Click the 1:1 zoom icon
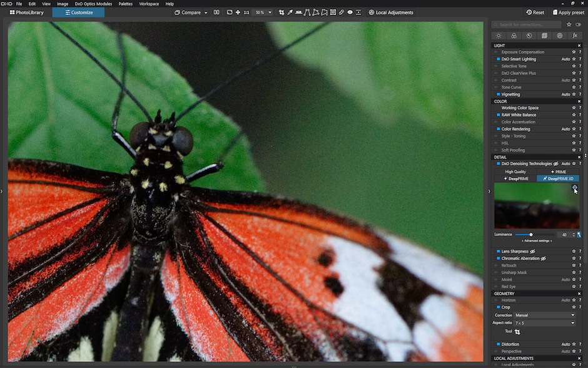Viewport: 588px width, 368px height. 246,13
